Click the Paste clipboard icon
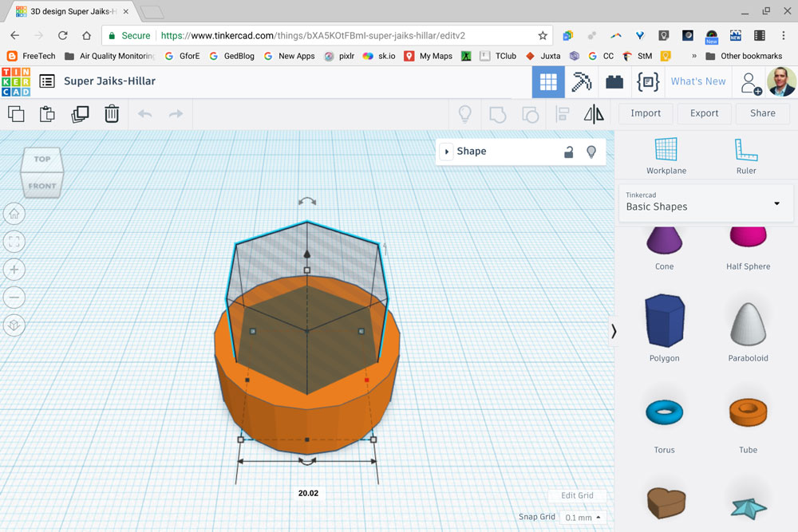The height and width of the screenshot is (532, 798). pyautogui.click(x=47, y=114)
